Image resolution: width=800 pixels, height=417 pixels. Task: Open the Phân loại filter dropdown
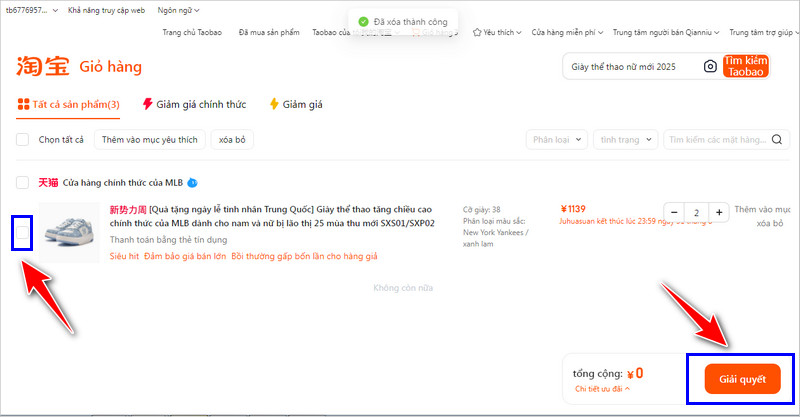point(557,139)
